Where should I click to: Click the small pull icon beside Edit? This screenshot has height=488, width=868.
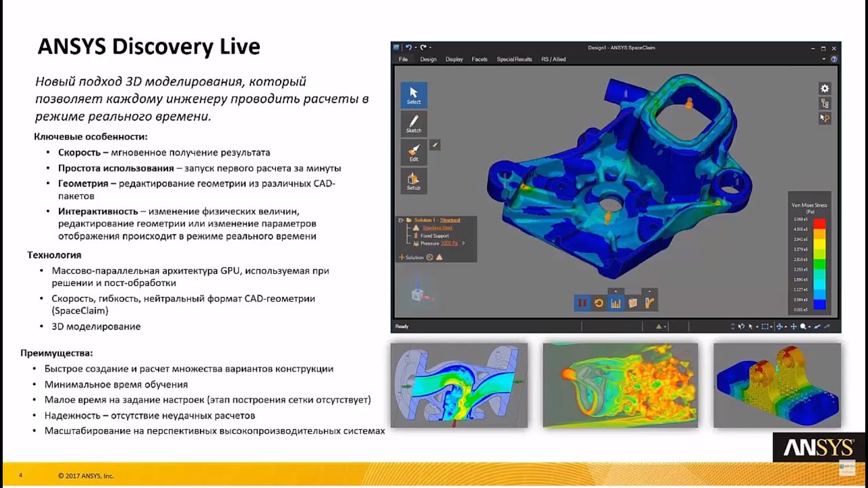(x=435, y=144)
